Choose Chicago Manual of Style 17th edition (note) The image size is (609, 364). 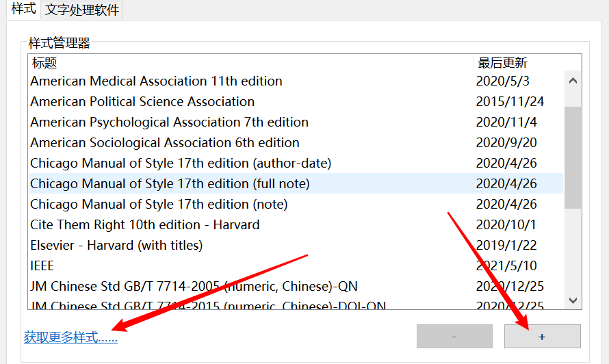tap(159, 204)
